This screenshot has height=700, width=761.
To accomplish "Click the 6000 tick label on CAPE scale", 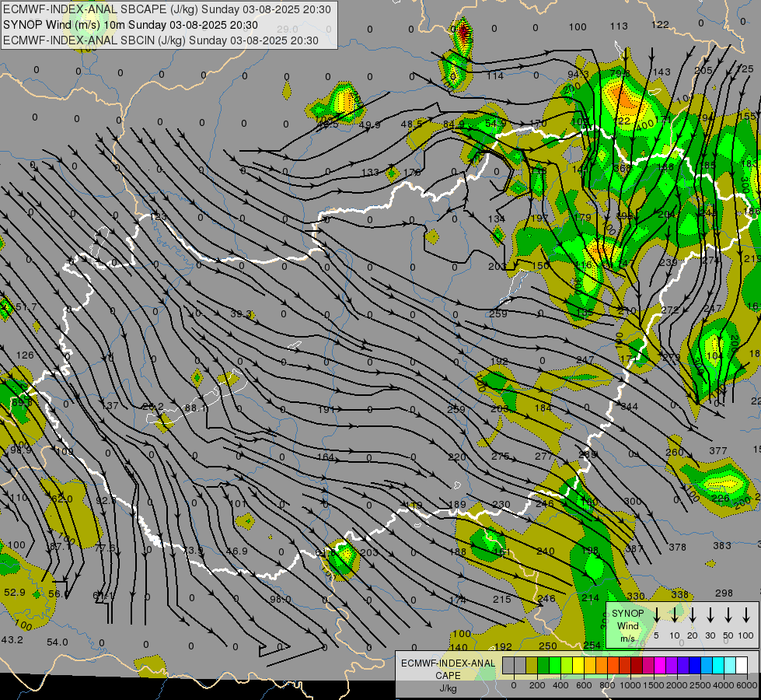I will click(x=747, y=685).
